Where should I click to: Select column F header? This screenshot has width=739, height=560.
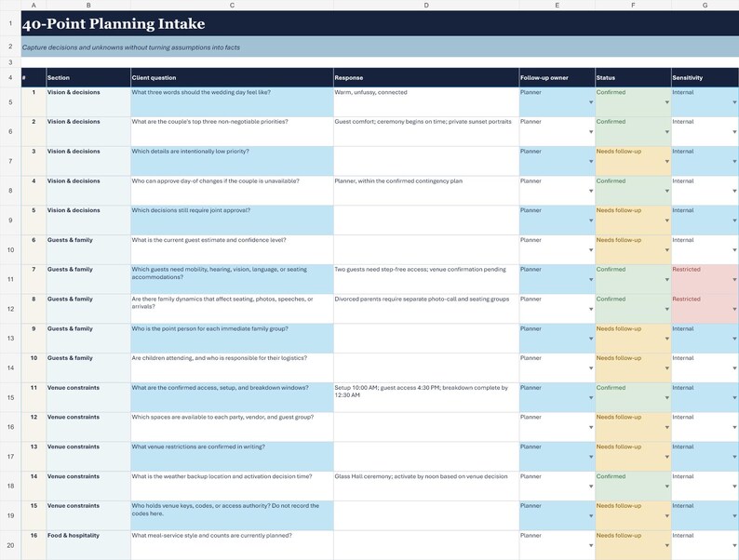[633, 6]
